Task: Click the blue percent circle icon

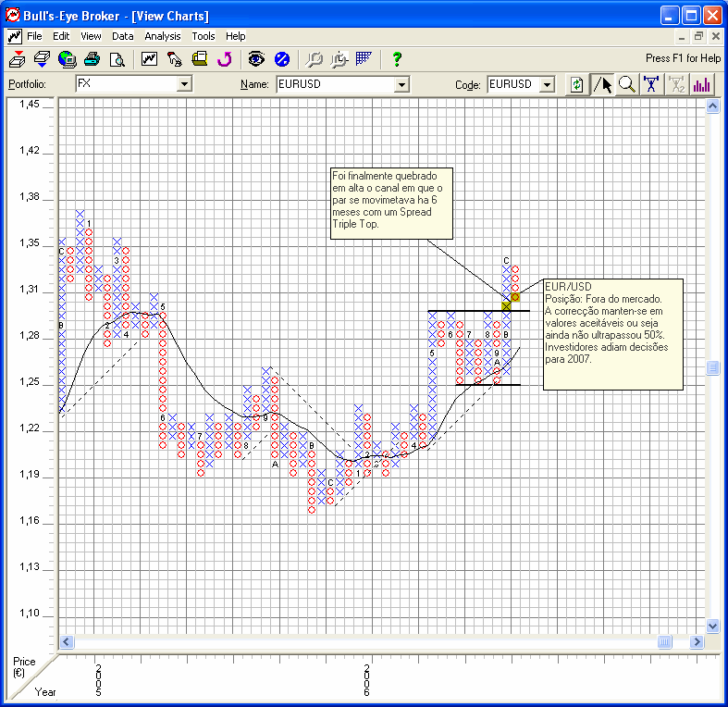Action: 282,59
